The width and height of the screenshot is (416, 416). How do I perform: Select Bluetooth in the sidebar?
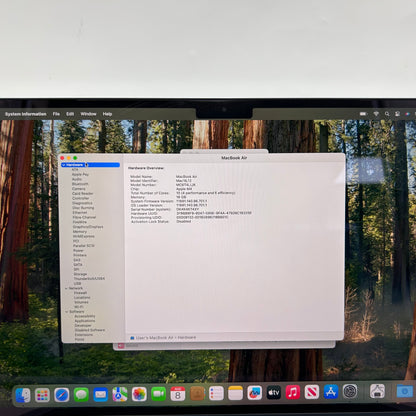[x=80, y=184]
